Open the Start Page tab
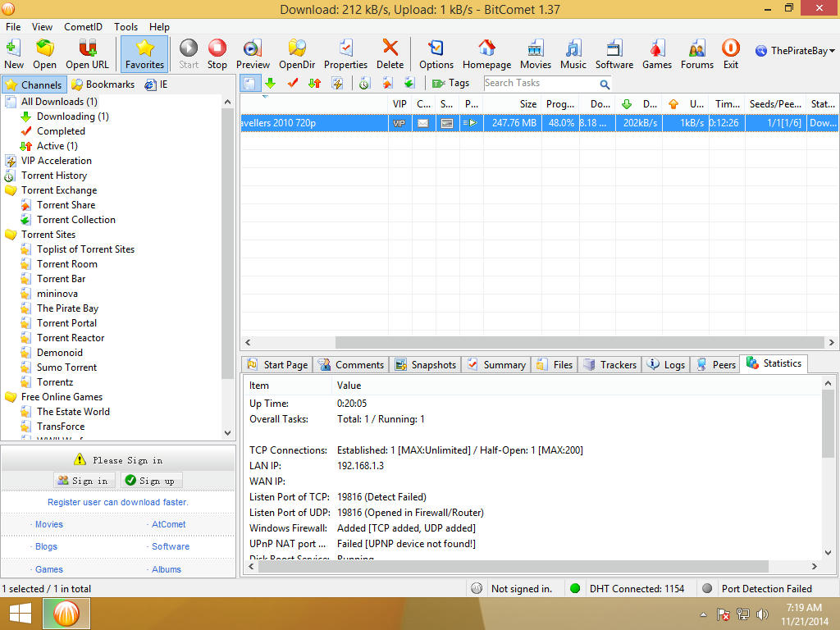The width and height of the screenshot is (840, 630). (277, 365)
